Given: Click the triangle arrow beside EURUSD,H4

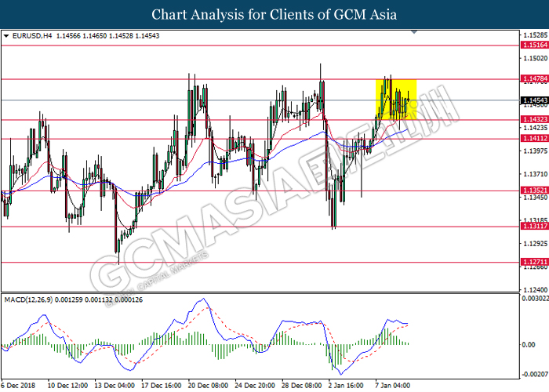Looking at the screenshot, I should click(x=7, y=36).
